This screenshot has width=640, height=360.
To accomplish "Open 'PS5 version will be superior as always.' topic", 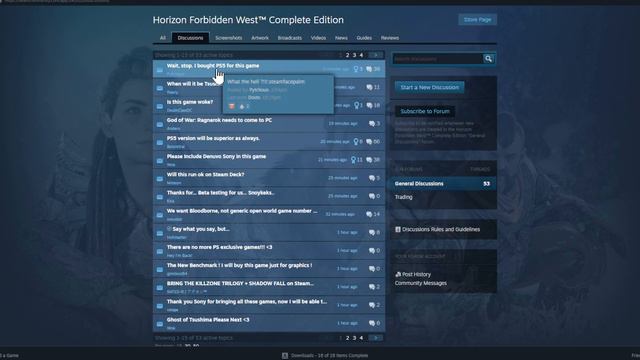I will (213, 138).
